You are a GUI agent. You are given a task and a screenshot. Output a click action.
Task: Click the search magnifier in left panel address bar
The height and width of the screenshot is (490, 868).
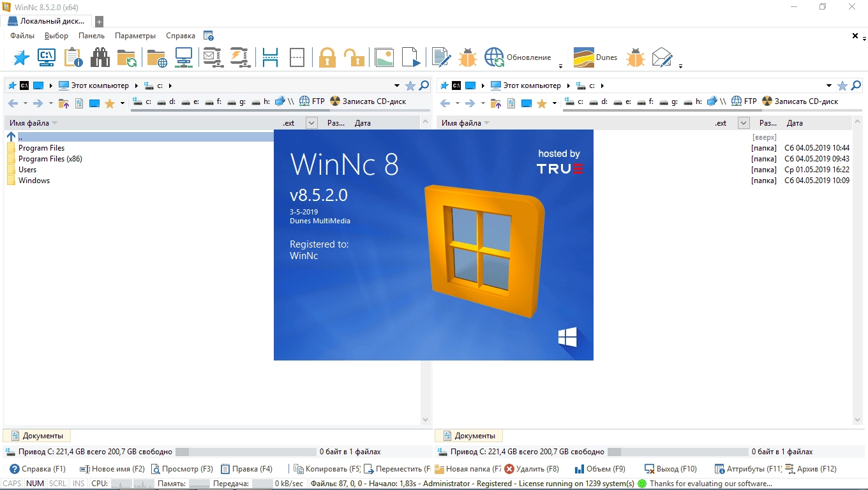(x=423, y=85)
